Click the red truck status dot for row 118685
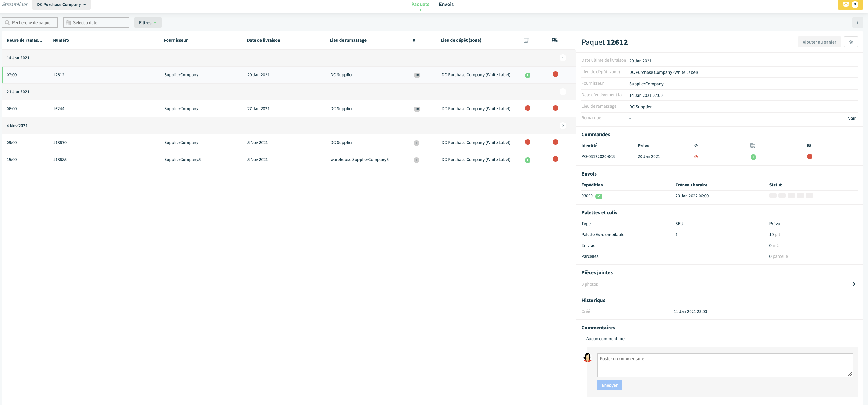 [x=555, y=159]
